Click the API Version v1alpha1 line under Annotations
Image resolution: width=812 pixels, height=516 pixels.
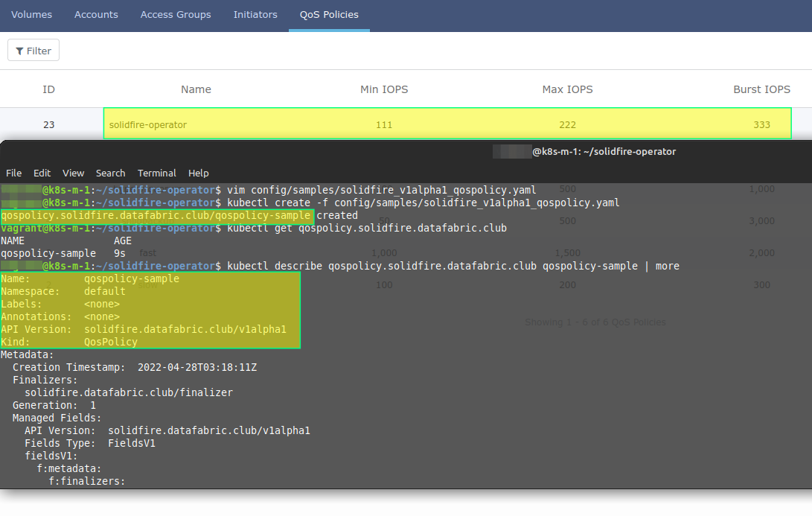point(144,330)
